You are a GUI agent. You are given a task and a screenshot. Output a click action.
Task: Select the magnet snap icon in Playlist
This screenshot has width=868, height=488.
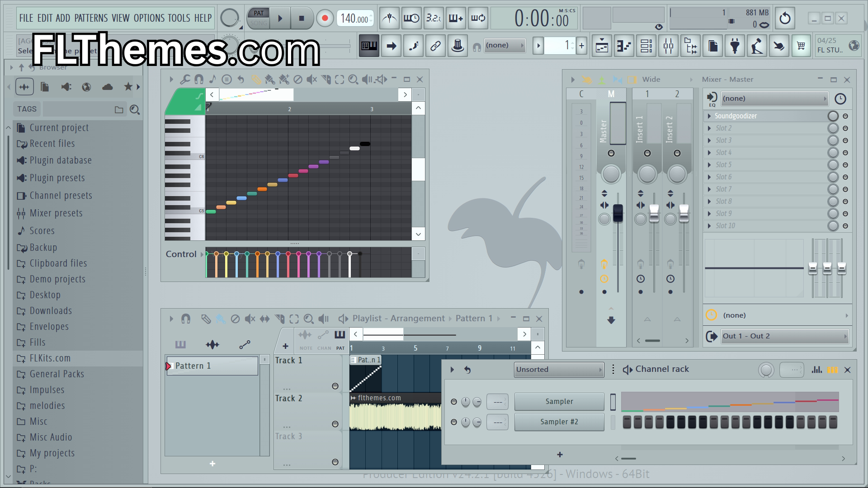click(185, 319)
